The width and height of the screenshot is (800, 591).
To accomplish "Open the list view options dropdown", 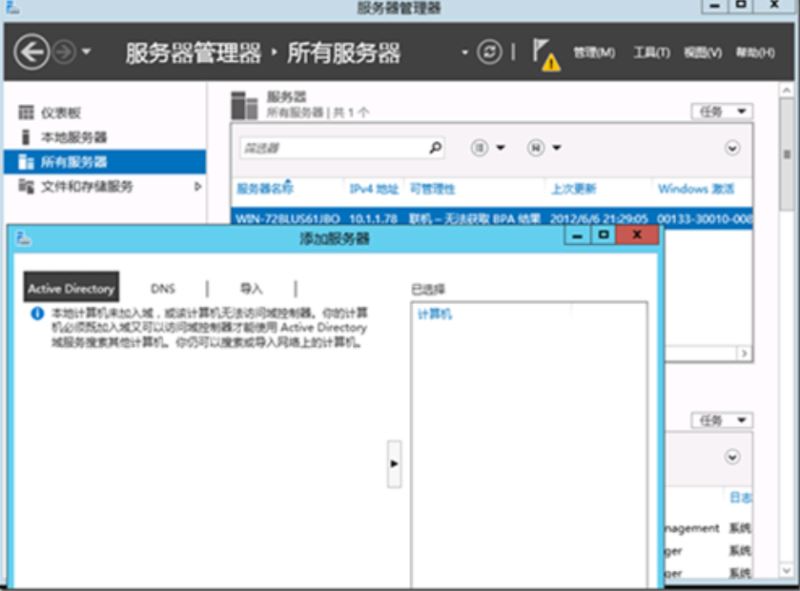I will (x=487, y=148).
